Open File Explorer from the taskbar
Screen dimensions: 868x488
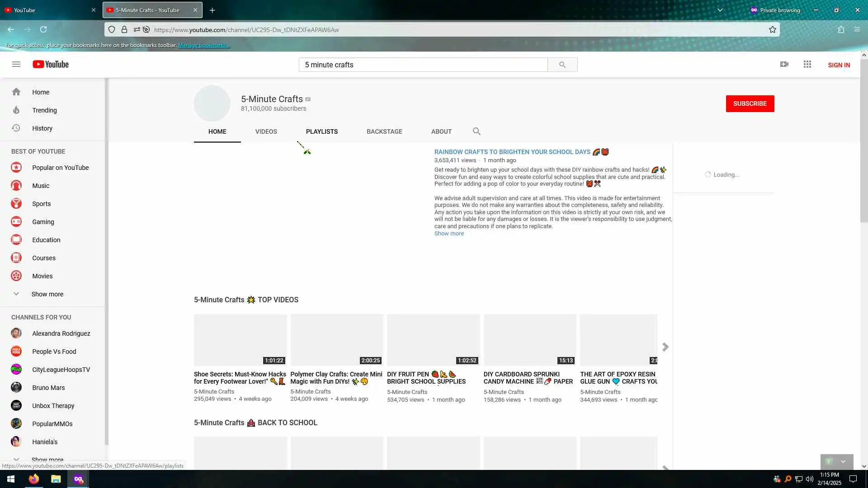(x=56, y=479)
